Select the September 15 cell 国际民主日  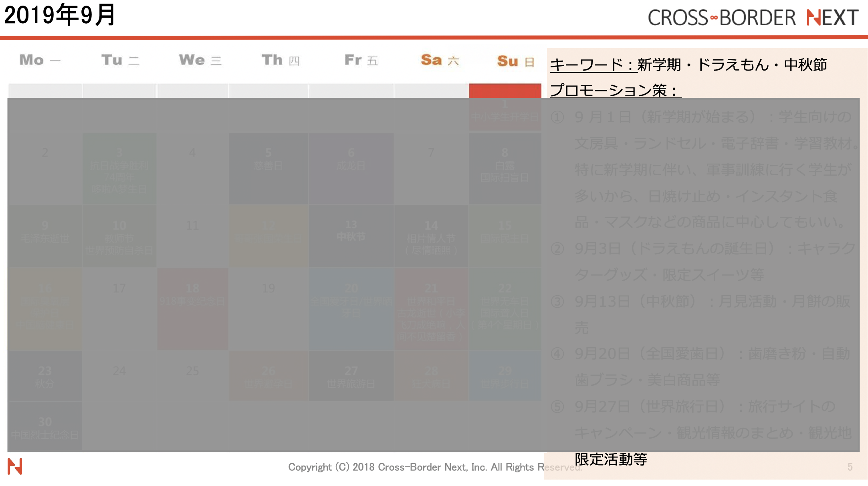[x=505, y=236]
